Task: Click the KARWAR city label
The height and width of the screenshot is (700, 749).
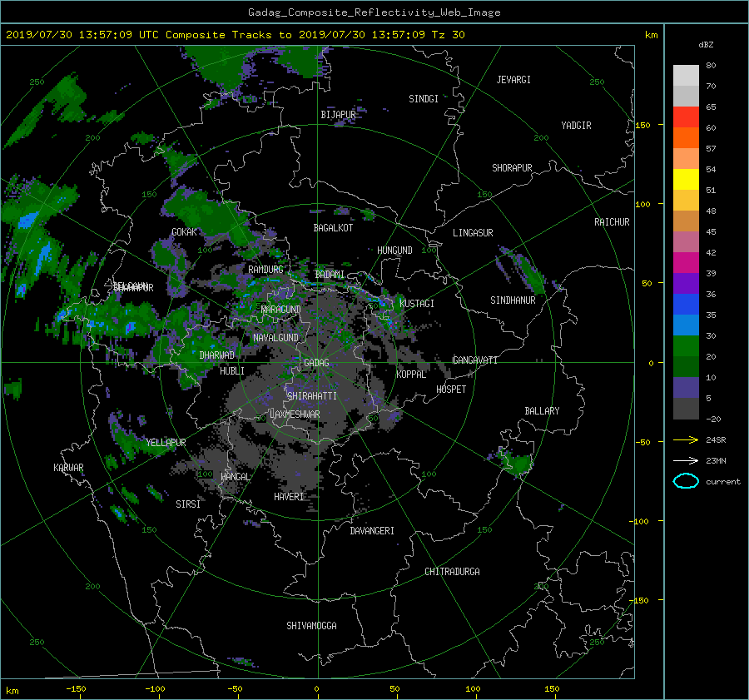Action: (68, 467)
